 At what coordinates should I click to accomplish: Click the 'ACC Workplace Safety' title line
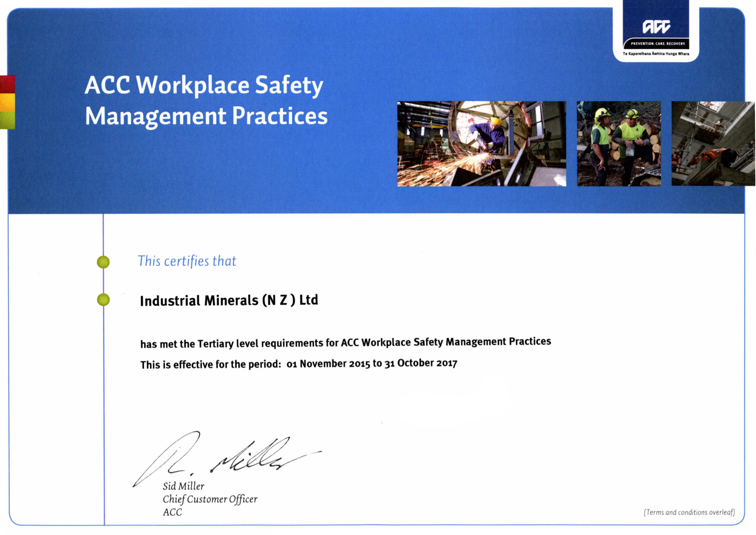(x=204, y=86)
